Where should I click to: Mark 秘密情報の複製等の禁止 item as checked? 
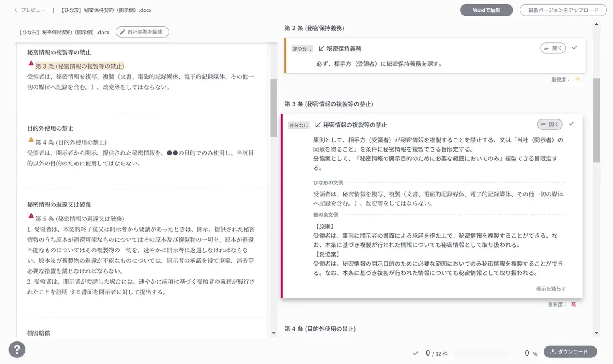pos(571,124)
